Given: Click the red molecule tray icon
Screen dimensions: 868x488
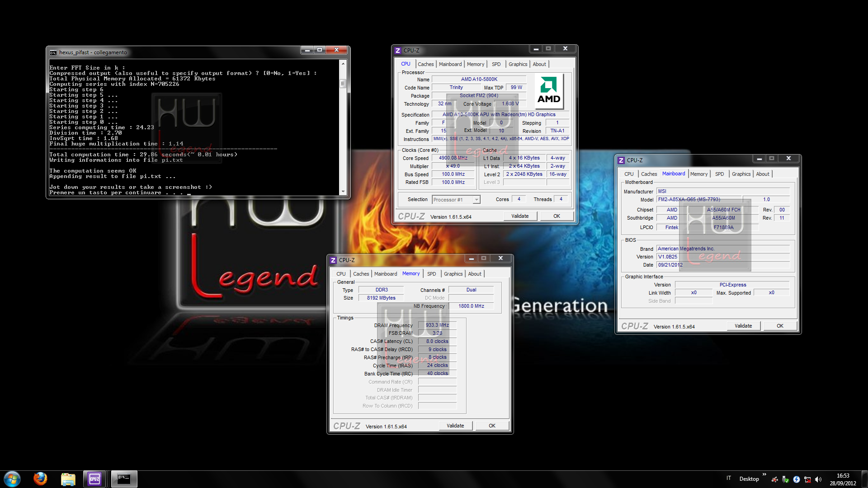Looking at the screenshot, I should 775,479.
